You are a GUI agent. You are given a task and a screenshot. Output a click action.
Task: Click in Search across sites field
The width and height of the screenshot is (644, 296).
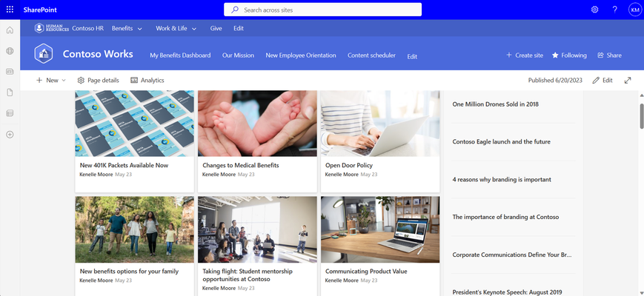point(323,10)
